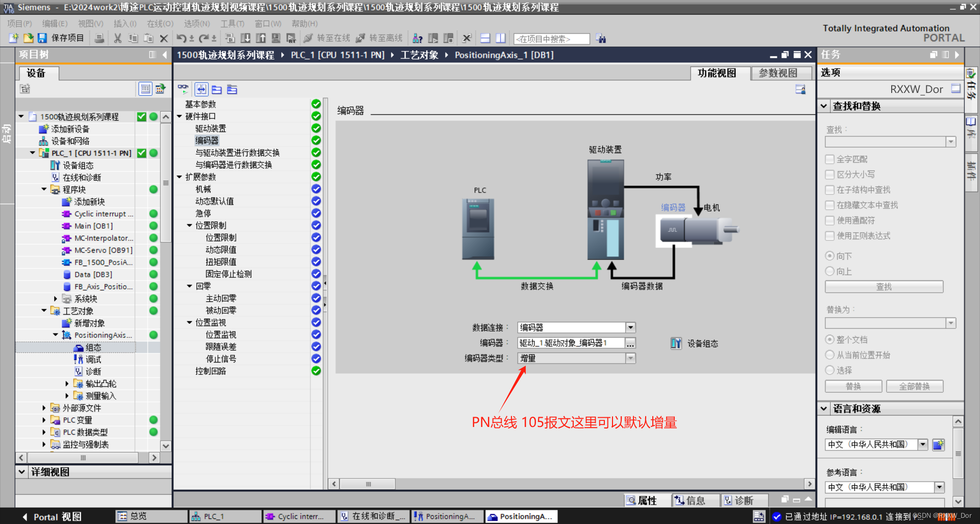Switch to Portal 视图
The image size is (980, 524).
[x=51, y=517]
